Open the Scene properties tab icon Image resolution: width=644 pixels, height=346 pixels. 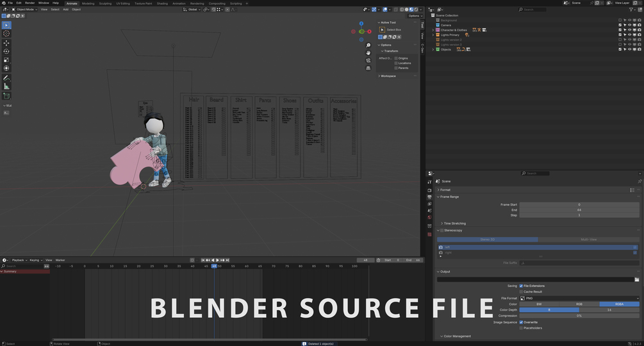coord(429,211)
